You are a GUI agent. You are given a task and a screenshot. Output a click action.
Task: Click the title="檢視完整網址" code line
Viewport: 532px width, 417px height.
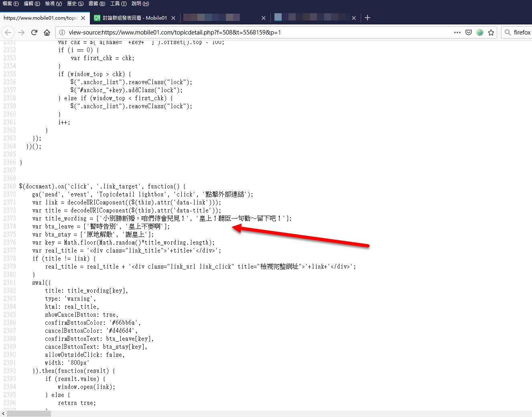(x=200, y=267)
